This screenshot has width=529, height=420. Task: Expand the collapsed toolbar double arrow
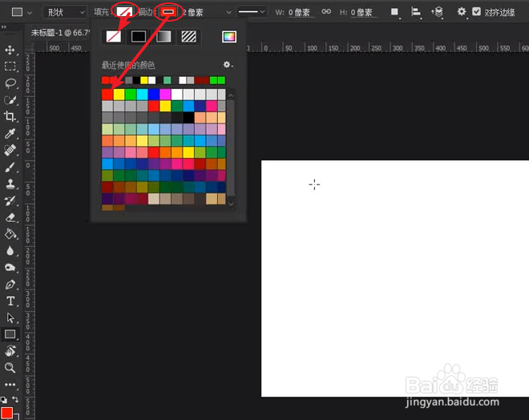click(x=4, y=26)
